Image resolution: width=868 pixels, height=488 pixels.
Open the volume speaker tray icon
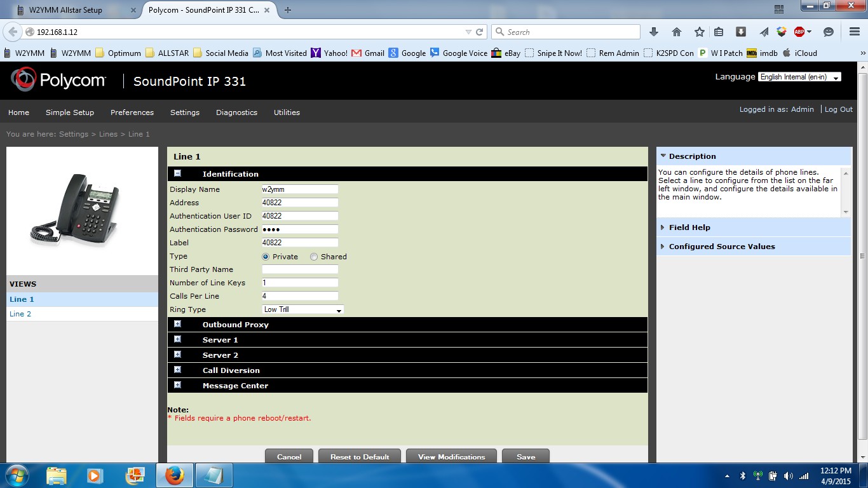coord(789,476)
